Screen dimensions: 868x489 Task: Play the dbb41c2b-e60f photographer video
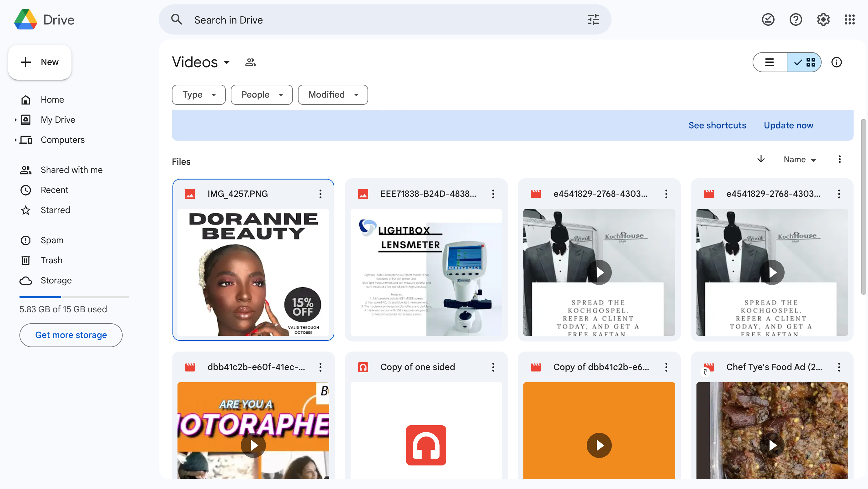click(x=253, y=445)
